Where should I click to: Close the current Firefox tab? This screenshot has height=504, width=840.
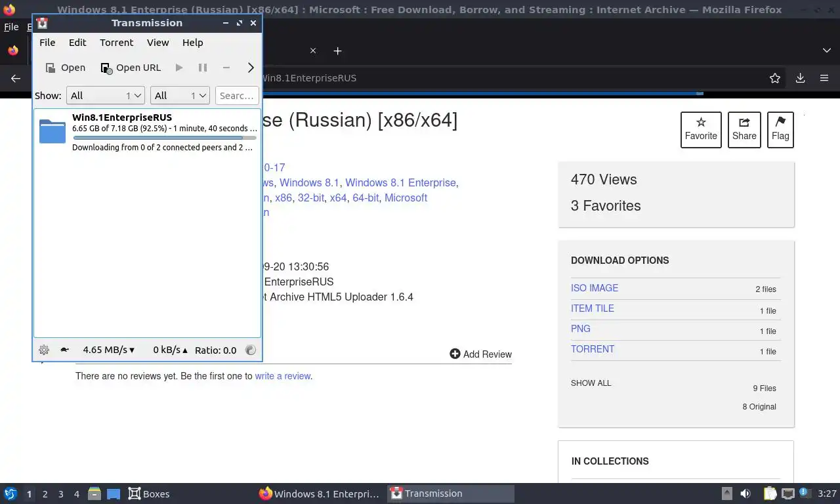coord(313,51)
